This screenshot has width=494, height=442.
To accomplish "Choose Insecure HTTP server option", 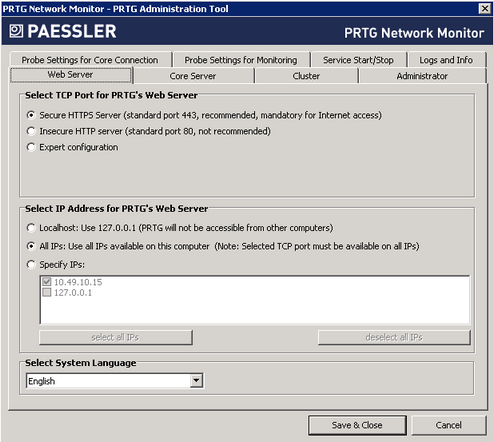I will pos(31,131).
